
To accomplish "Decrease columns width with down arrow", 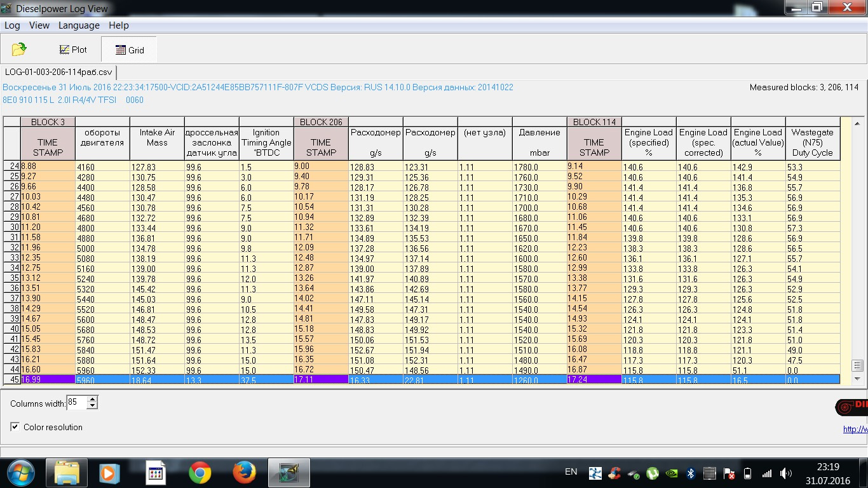I will click(x=93, y=407).
